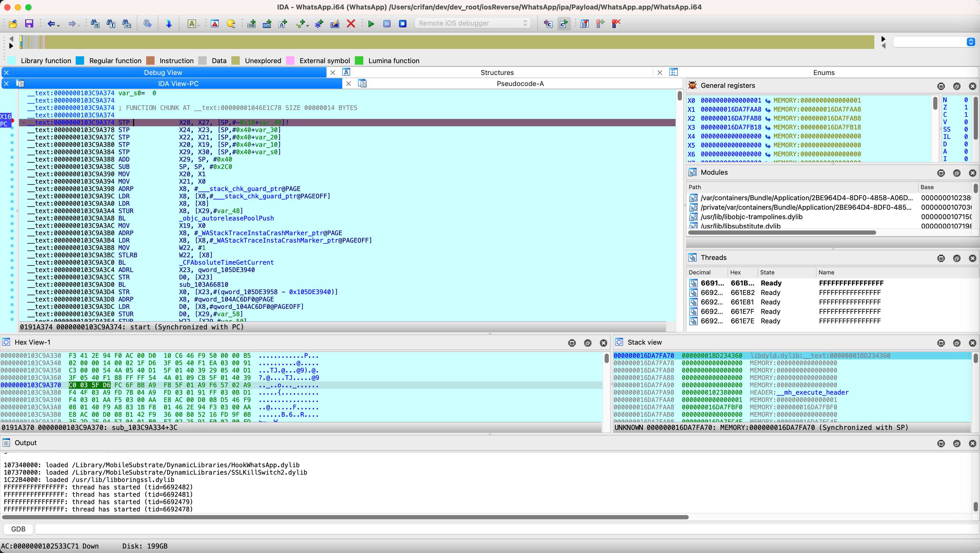Viewport: 980px width, 553px height.
Task: Switch to the Structures tab
Action: 497,72
